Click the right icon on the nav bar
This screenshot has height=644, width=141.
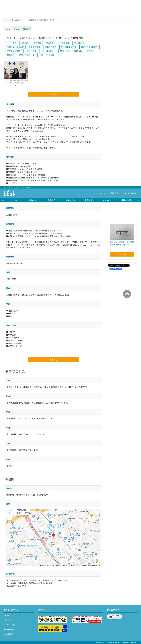(138, 200)
